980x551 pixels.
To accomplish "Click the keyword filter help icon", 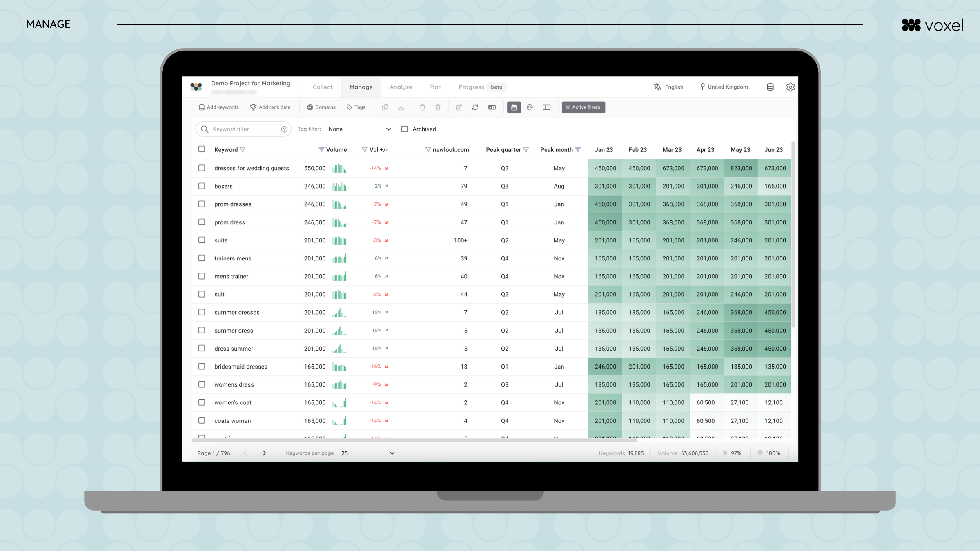I will (284, 129).
